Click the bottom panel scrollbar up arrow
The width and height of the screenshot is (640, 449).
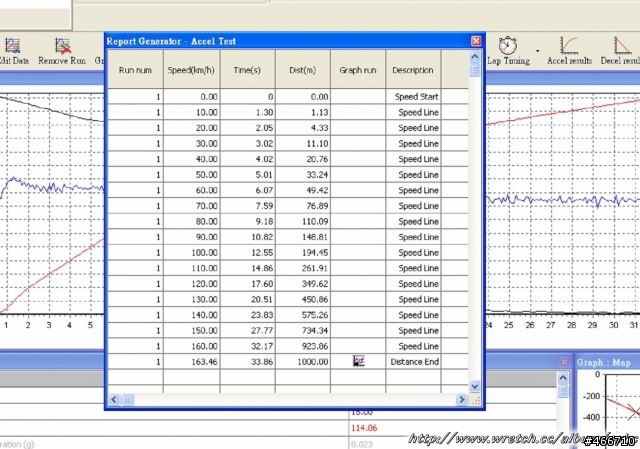point(563,378)
